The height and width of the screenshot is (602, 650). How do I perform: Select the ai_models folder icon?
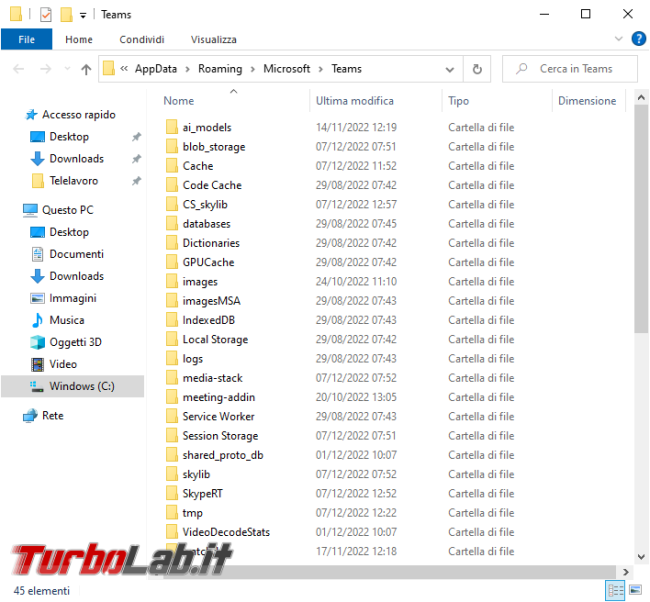click(172, 127)
